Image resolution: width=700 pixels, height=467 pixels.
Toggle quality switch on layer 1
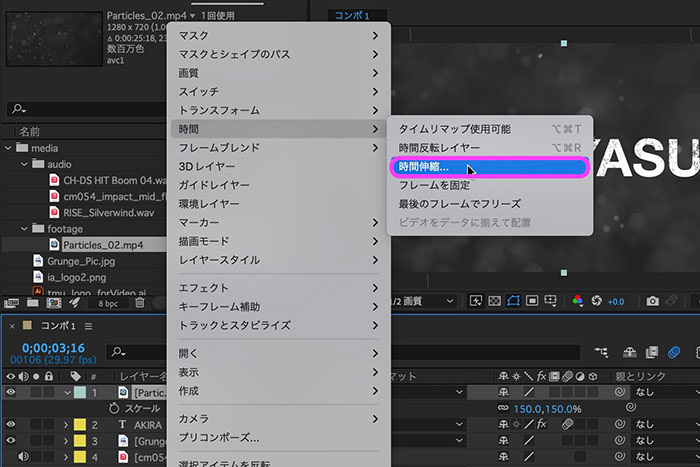click(529, 392)
